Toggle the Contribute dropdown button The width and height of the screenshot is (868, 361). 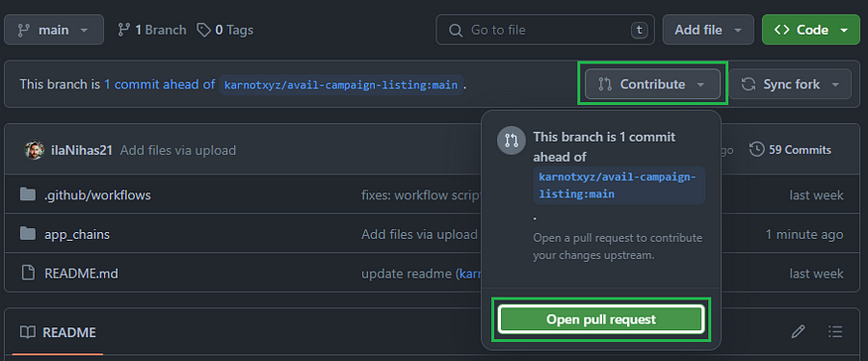tap(653, 84)
